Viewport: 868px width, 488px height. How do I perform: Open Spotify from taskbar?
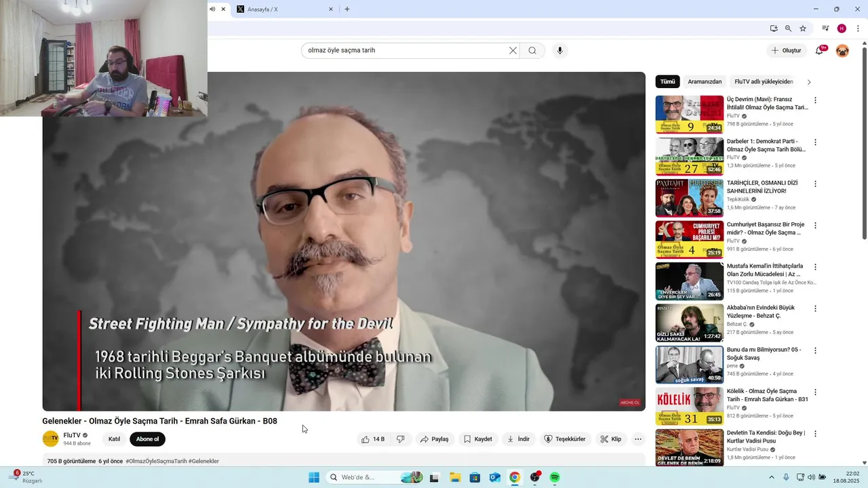pos(555,478)
